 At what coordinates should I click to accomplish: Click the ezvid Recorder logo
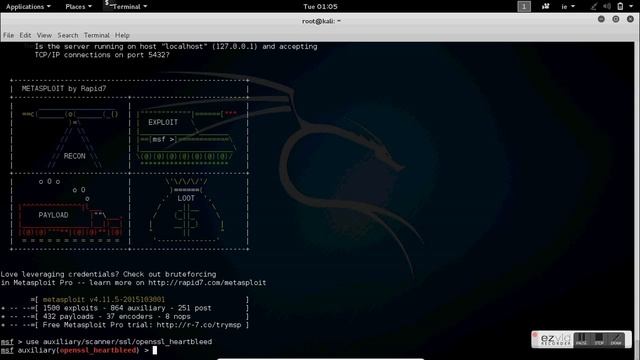coord(556,340)
